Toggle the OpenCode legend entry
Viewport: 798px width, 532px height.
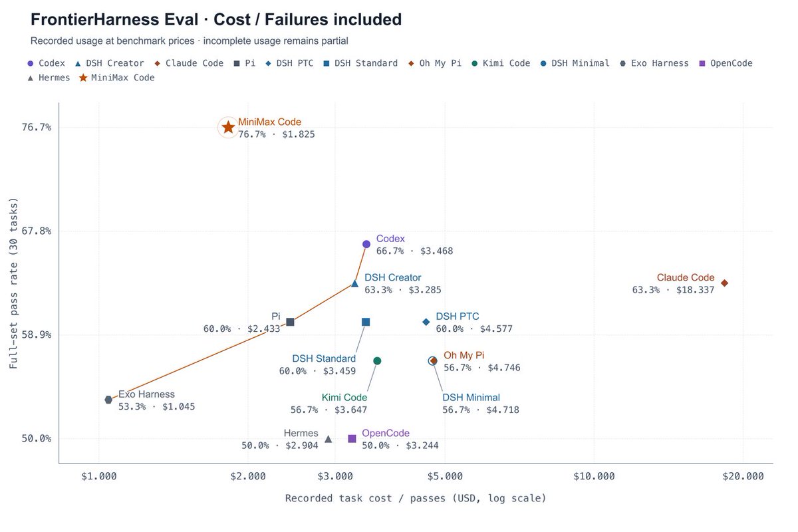725,63
